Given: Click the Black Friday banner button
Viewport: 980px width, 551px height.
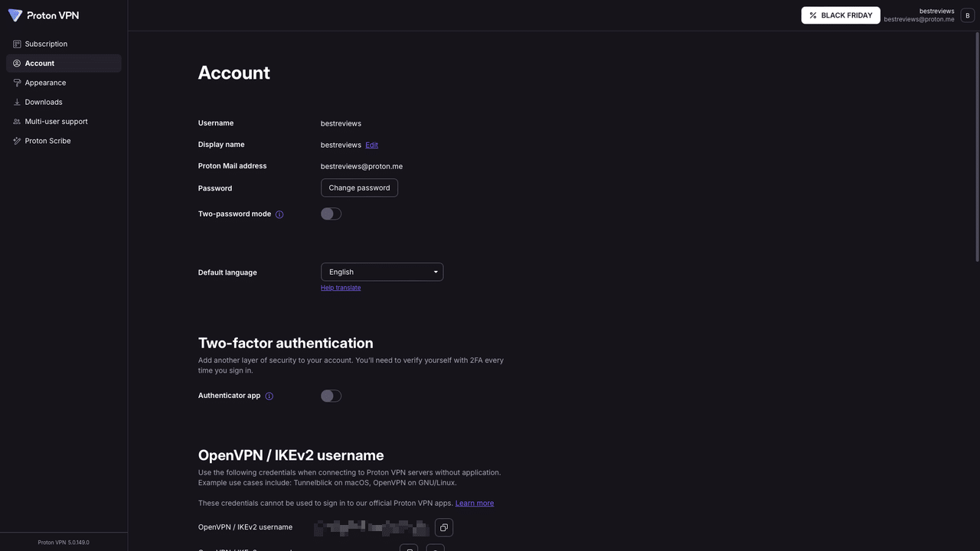Looking at the screenshot, I should [x=841, y=14].
